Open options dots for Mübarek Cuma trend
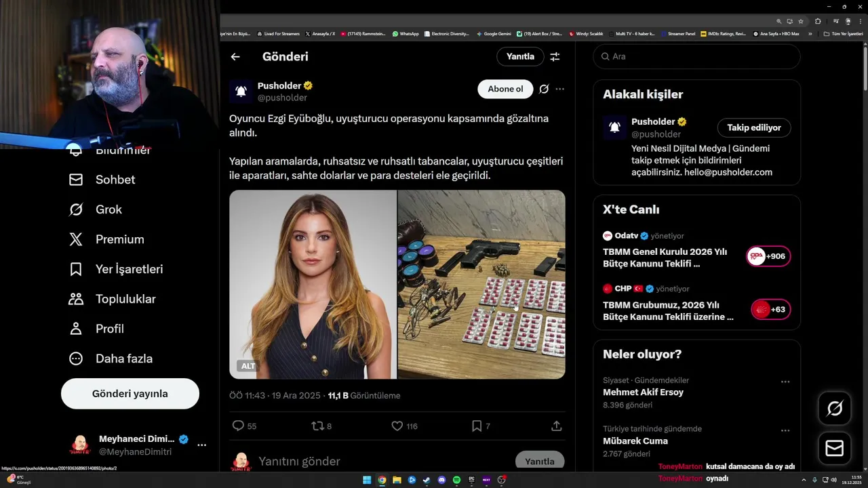This screenshot has height=488, width=868. 785,430
